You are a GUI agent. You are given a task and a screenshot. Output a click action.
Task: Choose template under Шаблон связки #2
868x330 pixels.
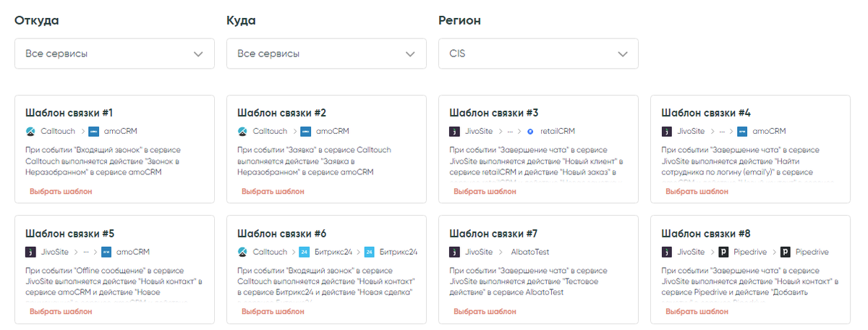click(x=273, y=191)
